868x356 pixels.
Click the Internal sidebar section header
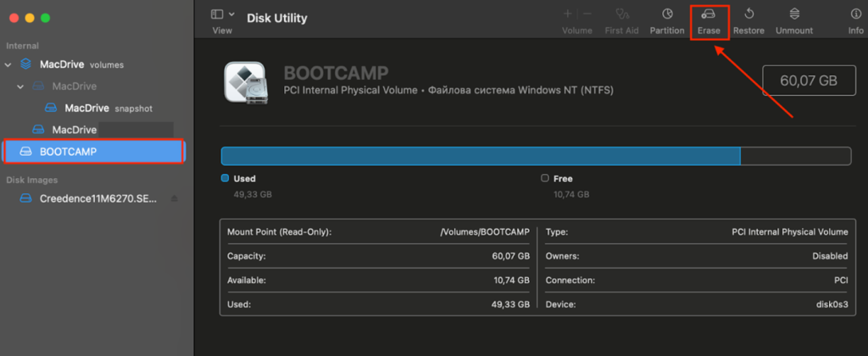point(23,46)
